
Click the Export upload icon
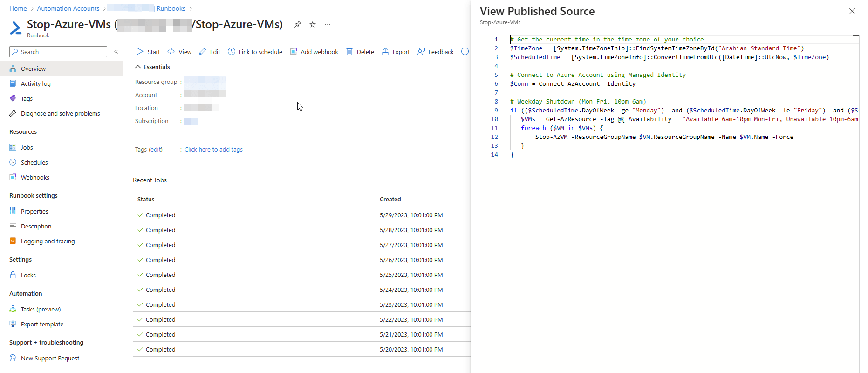click(x=385, y=52)
